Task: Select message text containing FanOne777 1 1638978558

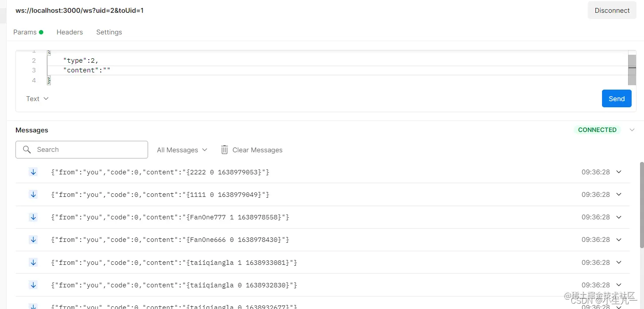Action: coord(170,217)
